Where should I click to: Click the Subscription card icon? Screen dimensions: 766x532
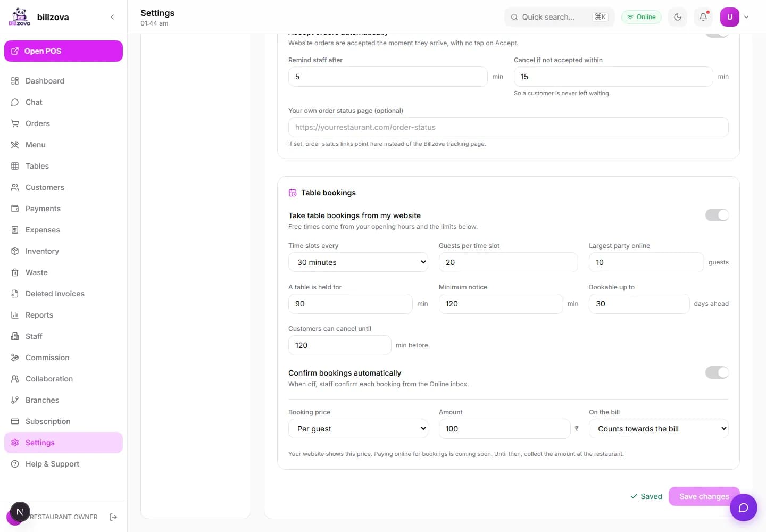pos(15,421)
